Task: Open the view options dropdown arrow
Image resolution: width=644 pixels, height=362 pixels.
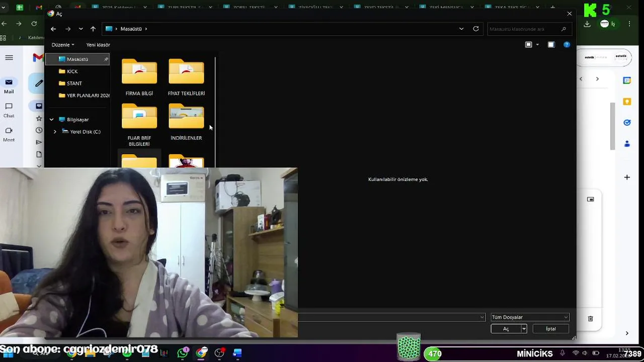Action: point(537,45)
